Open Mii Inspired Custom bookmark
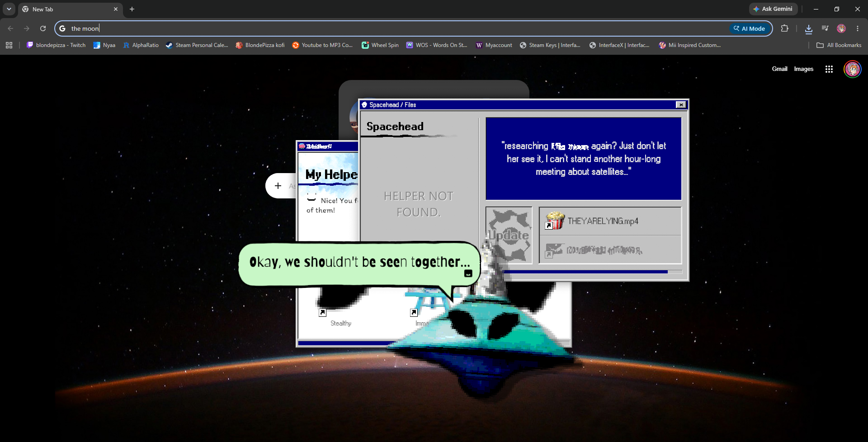This screenshot has width=868, height=442. coord(690,45)
